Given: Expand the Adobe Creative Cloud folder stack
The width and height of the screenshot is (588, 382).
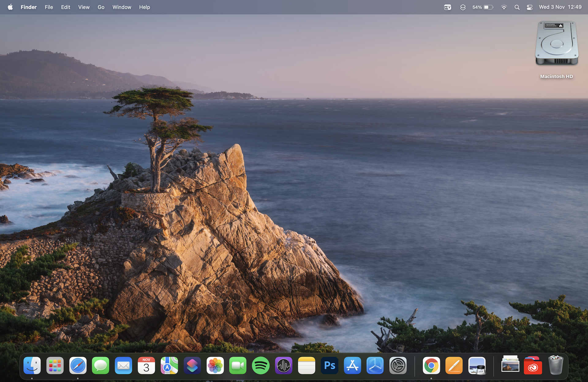Looking at the screenshot, I should [x=533, y=365].
